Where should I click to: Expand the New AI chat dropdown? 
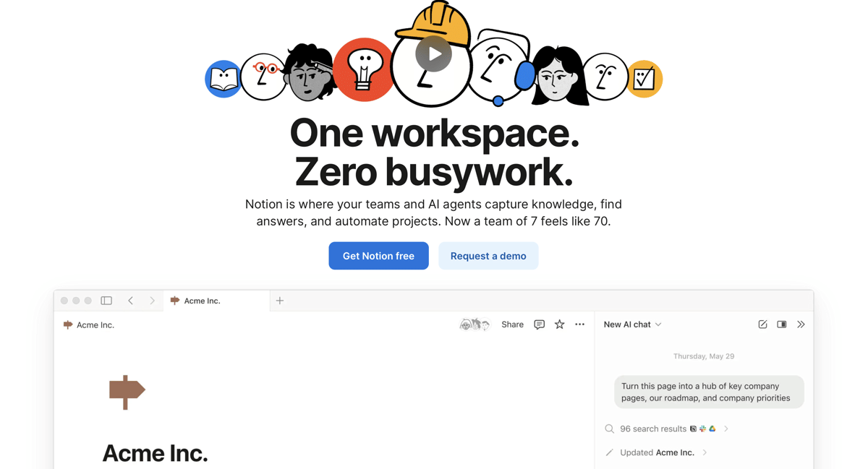tap(633, 325)
